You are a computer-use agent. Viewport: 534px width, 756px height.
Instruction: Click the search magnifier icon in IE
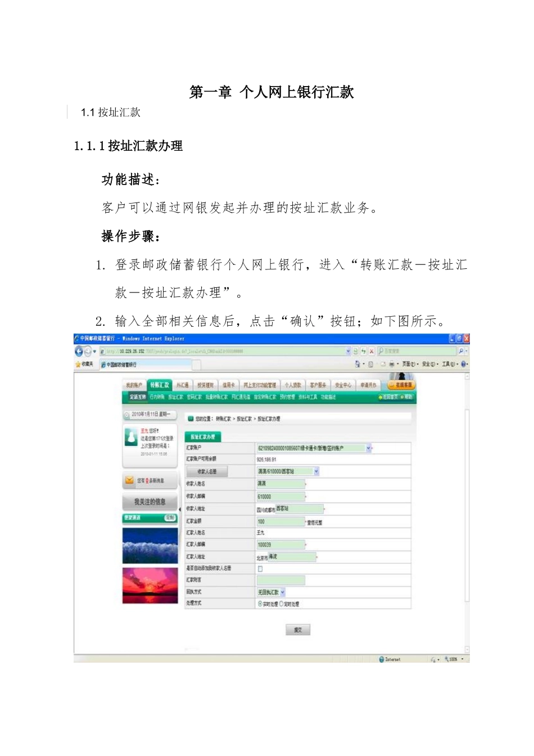(x=461, y=351)
